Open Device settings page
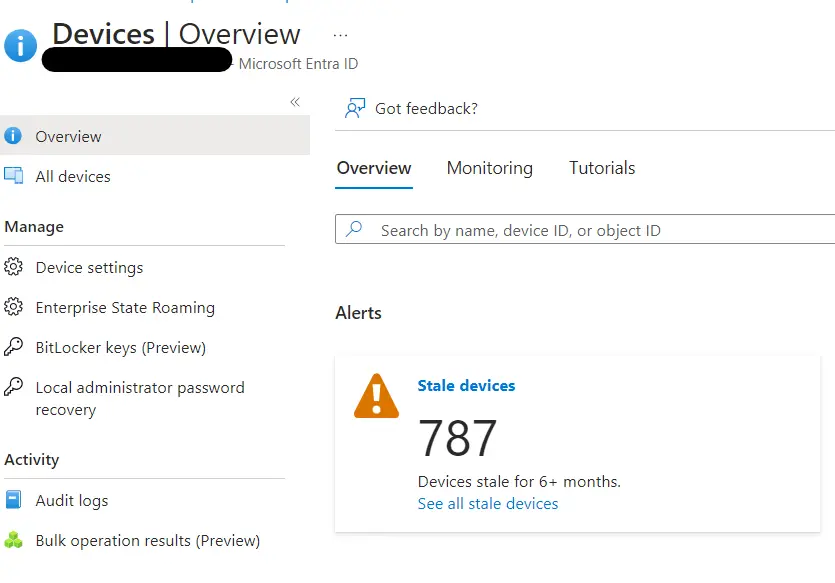The image size is (835, 583). click(x=89, y=268)
